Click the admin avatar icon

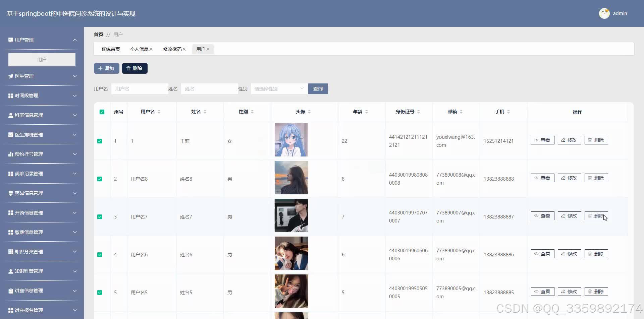(x=604, y=13)
